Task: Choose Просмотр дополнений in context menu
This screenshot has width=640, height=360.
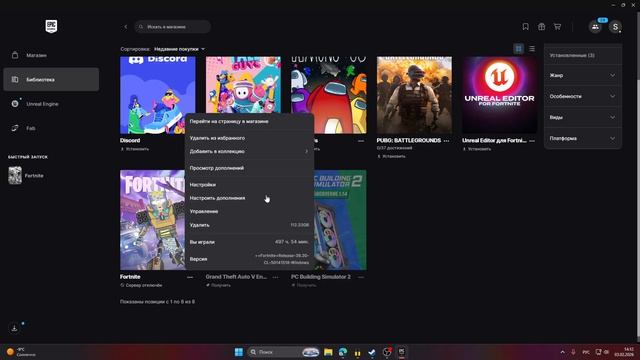Action: point(249,168)
